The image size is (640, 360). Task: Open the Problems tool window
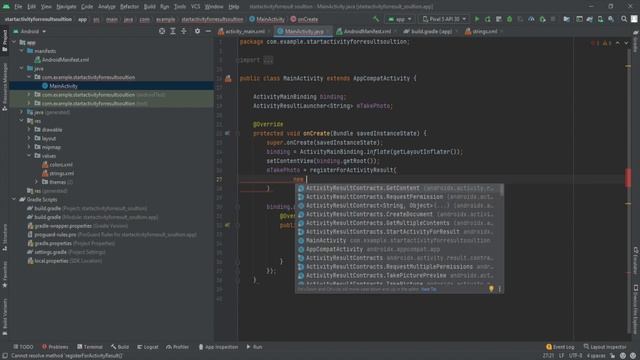pyautogui.click(x=55, y=347)
